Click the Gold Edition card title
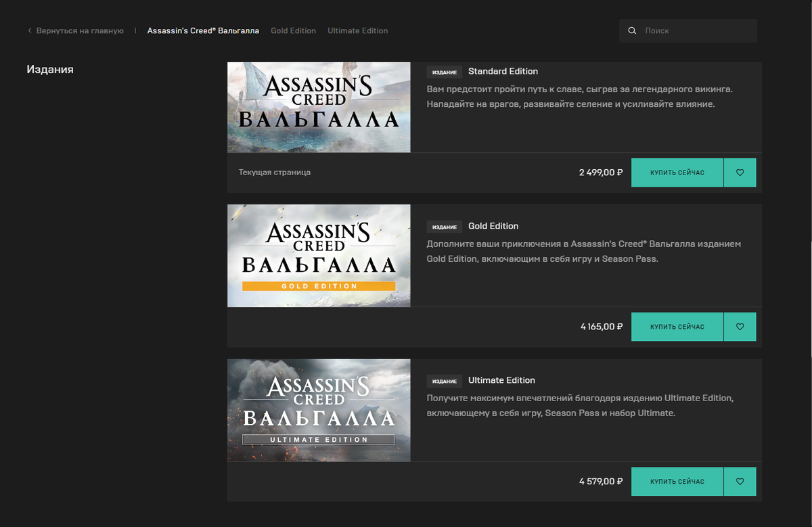Image resolution: width=812 pixels, height=527 pixels. 493,226
